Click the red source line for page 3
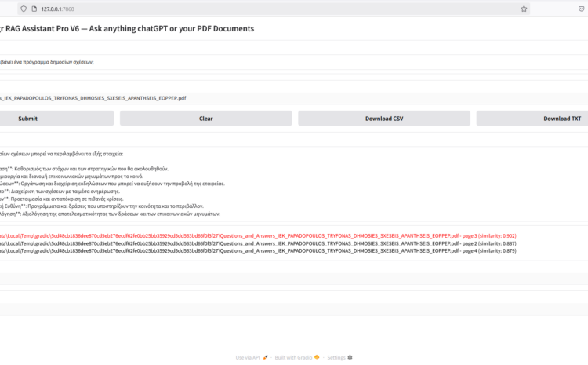588x365 pixels. [x=258, y=235]
